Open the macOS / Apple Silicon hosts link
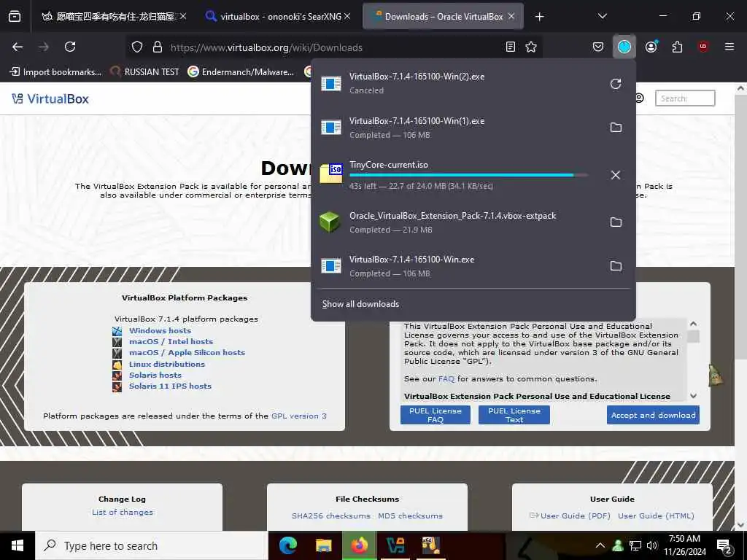Viewport: 747px width, 560px height. (x=187, y=352)
